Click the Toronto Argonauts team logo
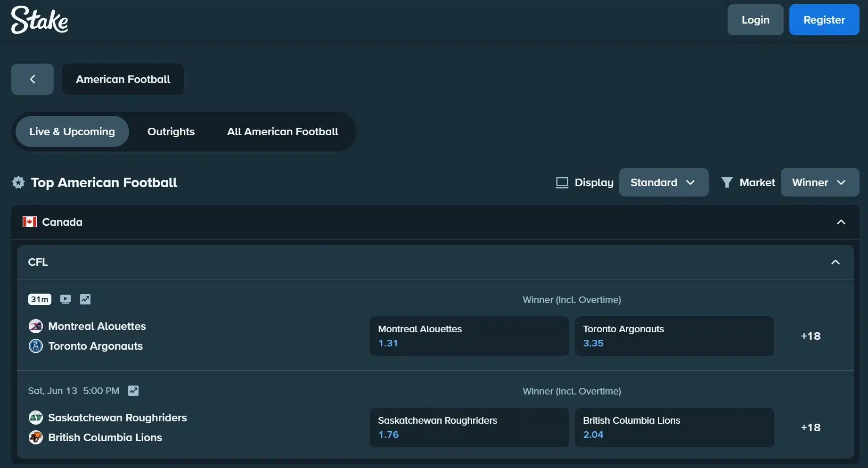Screen dimensions: 868x468 [36, 346]
